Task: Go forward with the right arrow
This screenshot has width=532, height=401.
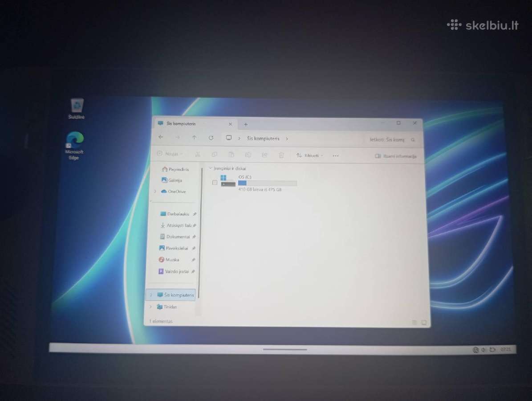Action: click(178, 137)
